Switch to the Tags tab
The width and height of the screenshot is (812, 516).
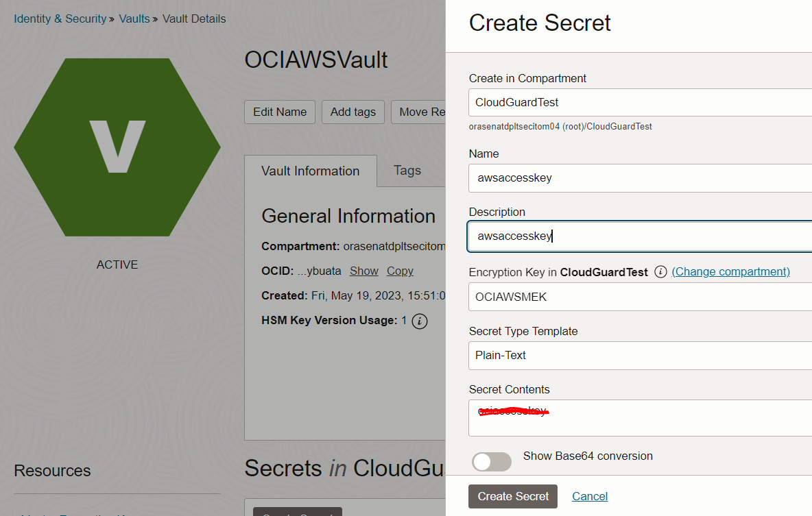407,170
